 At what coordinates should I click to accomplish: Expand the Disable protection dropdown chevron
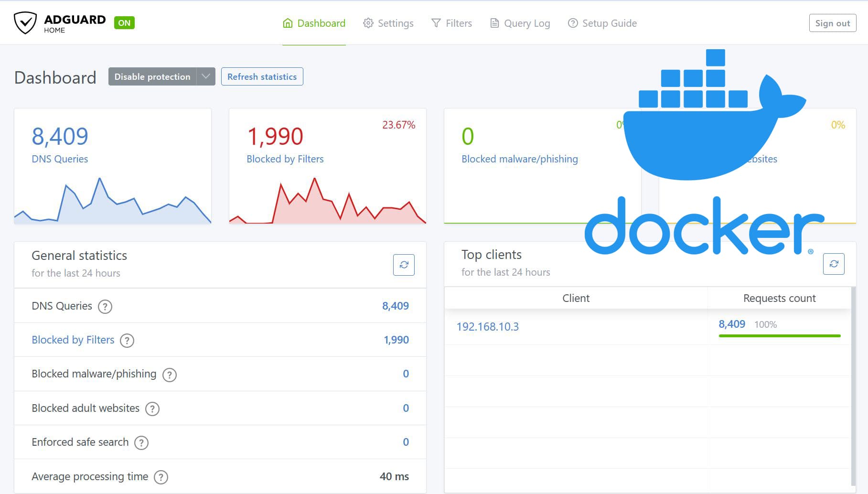pyautogui.click(x=206, y=76)
